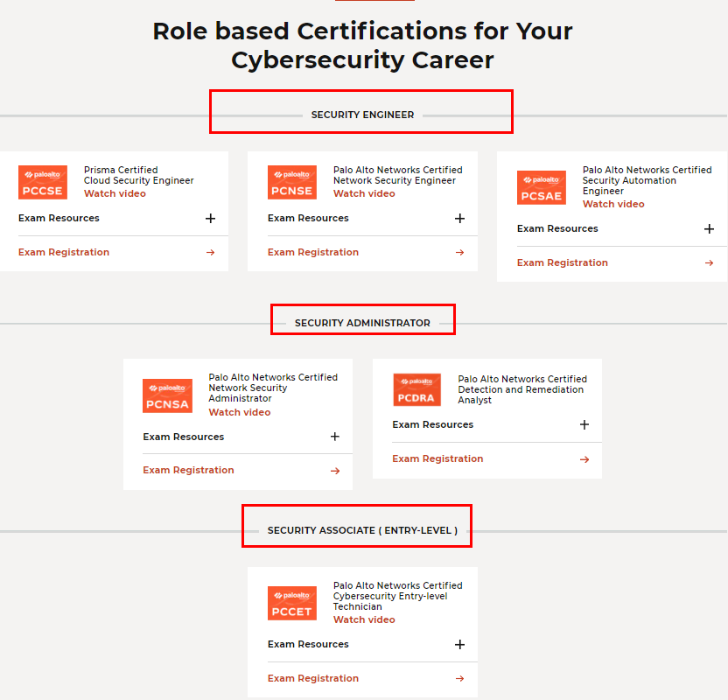Expand PCCSE Exam Resources plus icon

coord(210,218)
